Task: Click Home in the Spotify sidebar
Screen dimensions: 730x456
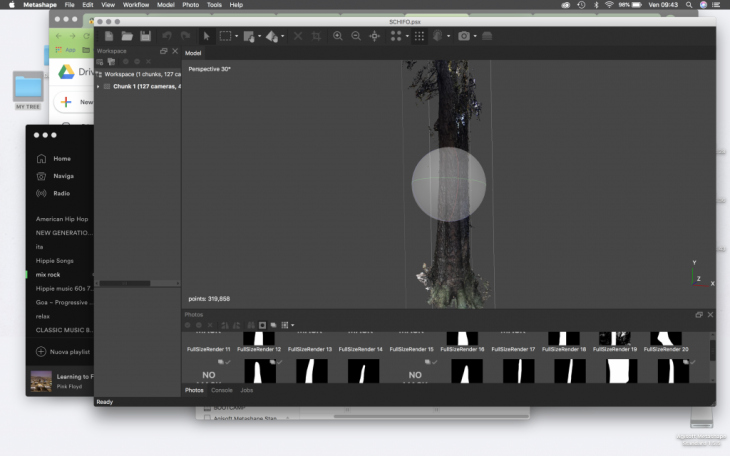Action: tap(61, 158)
